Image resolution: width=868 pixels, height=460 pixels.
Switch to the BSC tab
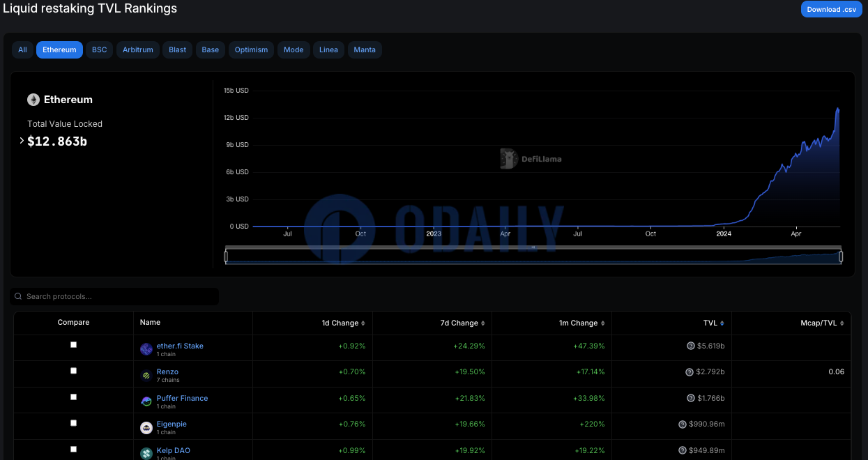[x=100, y=50]
